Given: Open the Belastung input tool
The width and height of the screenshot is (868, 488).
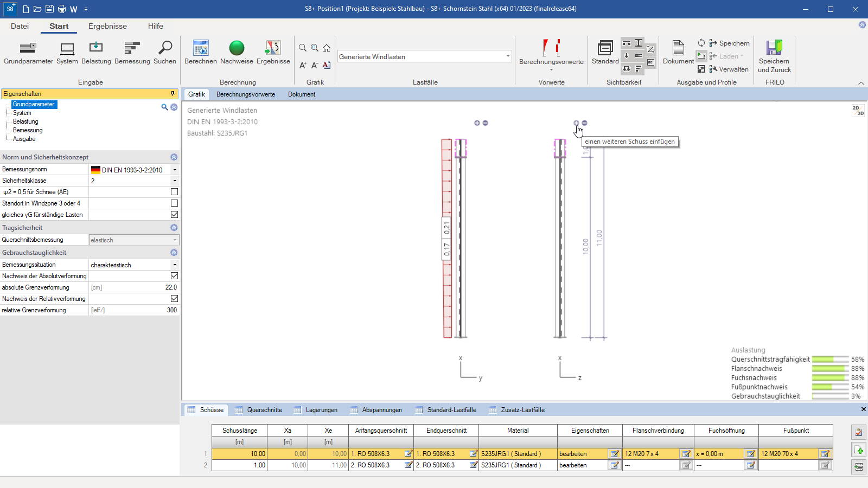Looking at the screenshot, I should (x=96, y=53).
